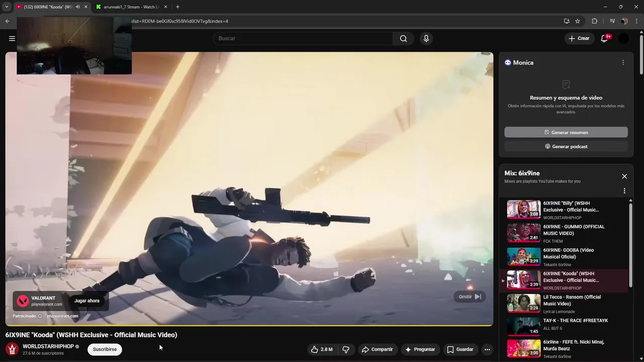This screenshot has height=362, width=644.
Task: Click the page vertical scrollbar
Action: (641, 55)
